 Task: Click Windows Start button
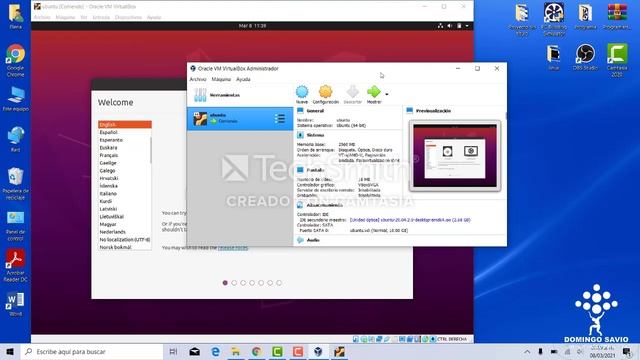click(10, 351)
